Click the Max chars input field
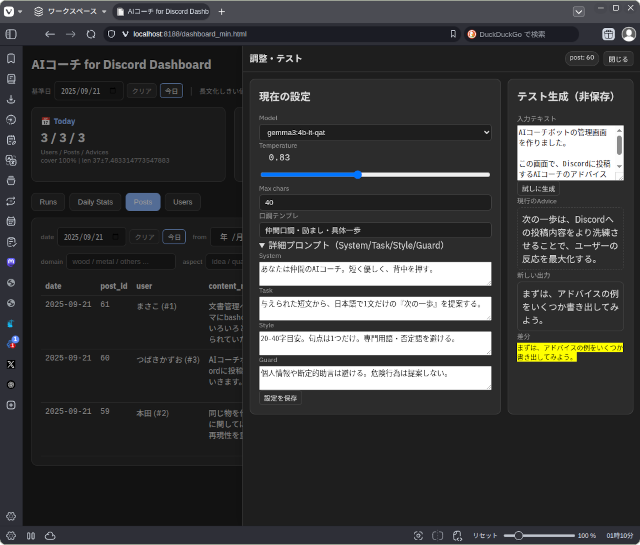640x545 pixels. 375,202
